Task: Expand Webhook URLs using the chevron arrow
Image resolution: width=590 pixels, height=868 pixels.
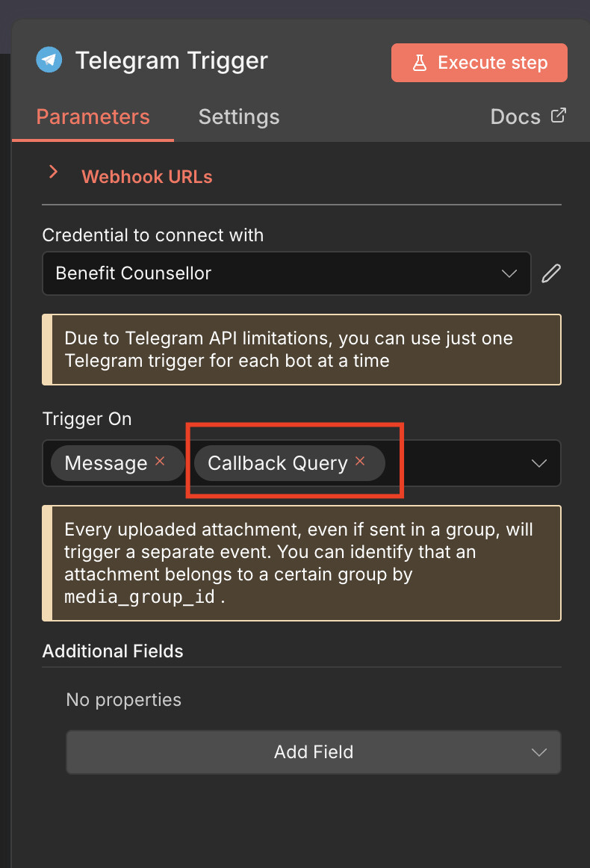Action: click(53, 173)
